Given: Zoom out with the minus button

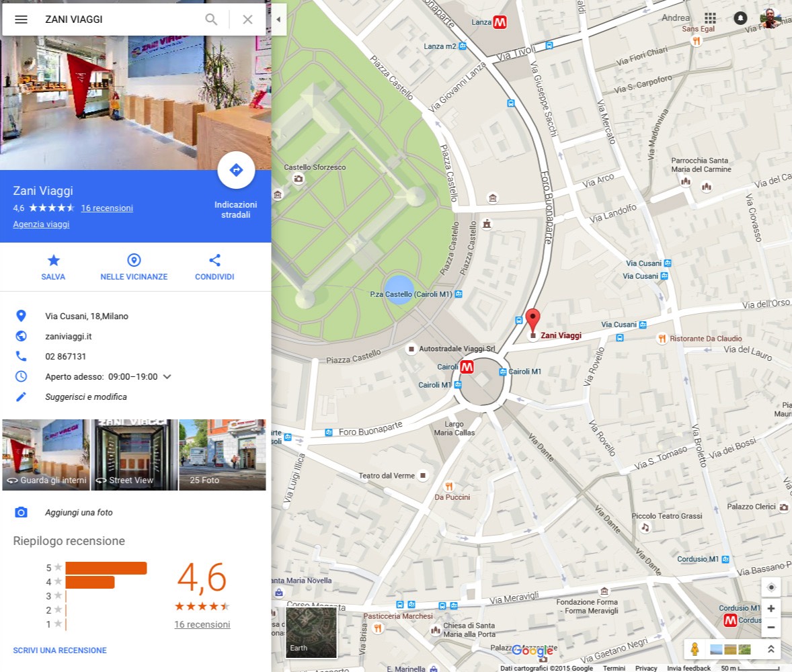Looking at the screenshot, I should click(x=770, y=628).
